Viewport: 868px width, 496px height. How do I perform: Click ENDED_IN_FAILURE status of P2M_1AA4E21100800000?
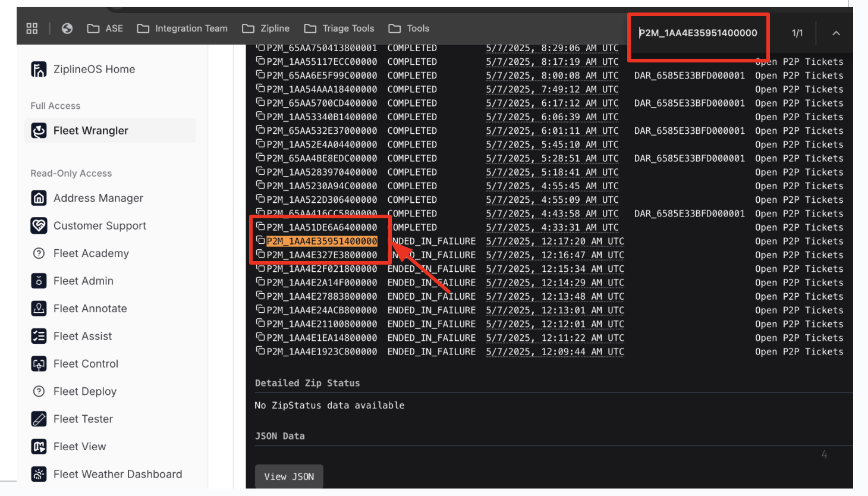pos(432,324)
